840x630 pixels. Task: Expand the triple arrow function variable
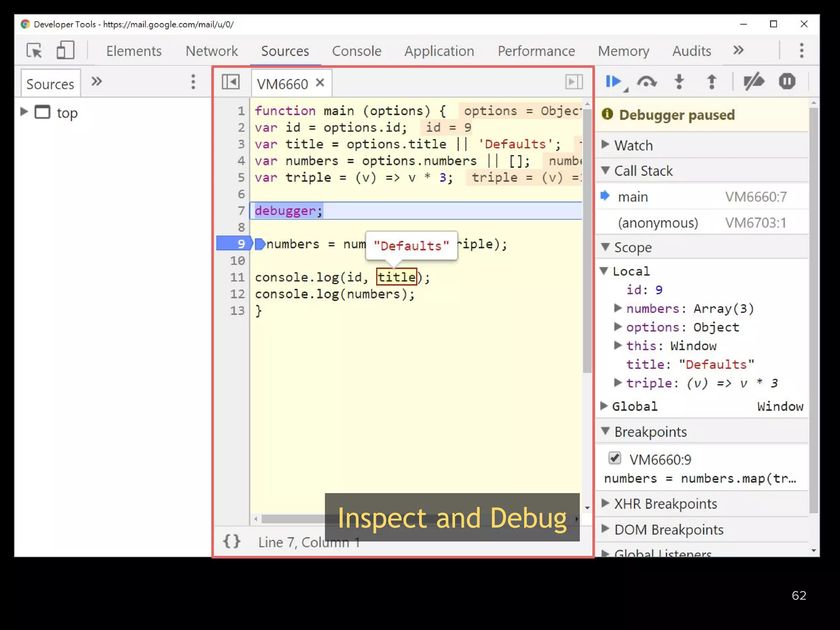point(618,383)
